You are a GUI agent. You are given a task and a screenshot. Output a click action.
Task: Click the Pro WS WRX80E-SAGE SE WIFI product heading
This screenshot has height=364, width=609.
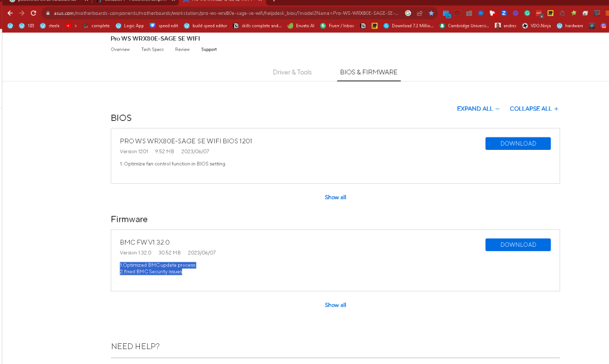(x=155, y=39)
